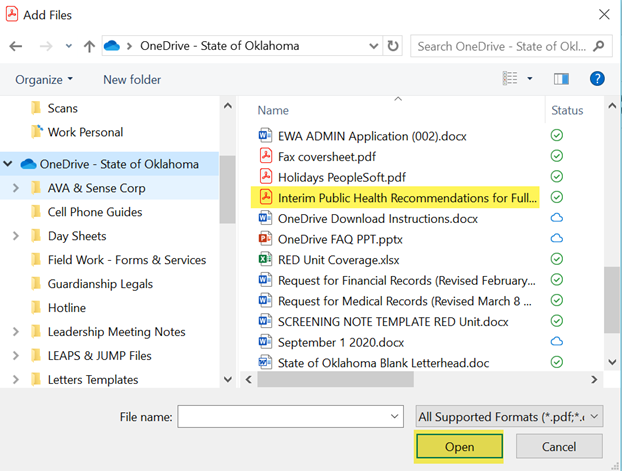Click the Word icon of SCREENING NOTE TEMPLATE

pyautogui.click(x=265, y=321)
